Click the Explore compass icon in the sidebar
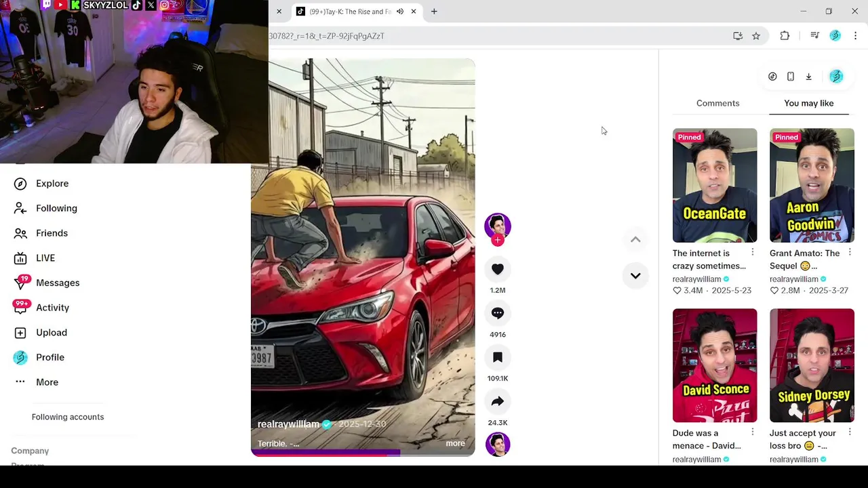868x488 pixels. (20, 184)
